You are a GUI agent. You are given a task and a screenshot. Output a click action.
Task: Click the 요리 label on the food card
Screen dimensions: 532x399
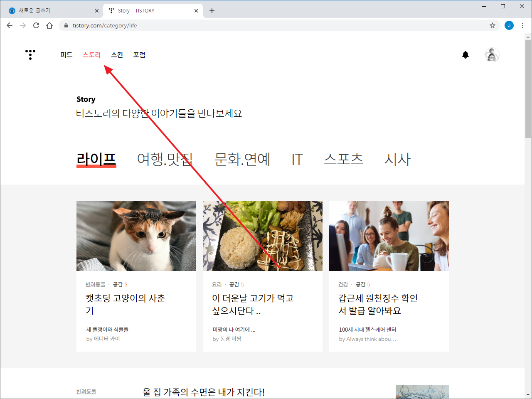pyautogui.click(x=217, y=284)
